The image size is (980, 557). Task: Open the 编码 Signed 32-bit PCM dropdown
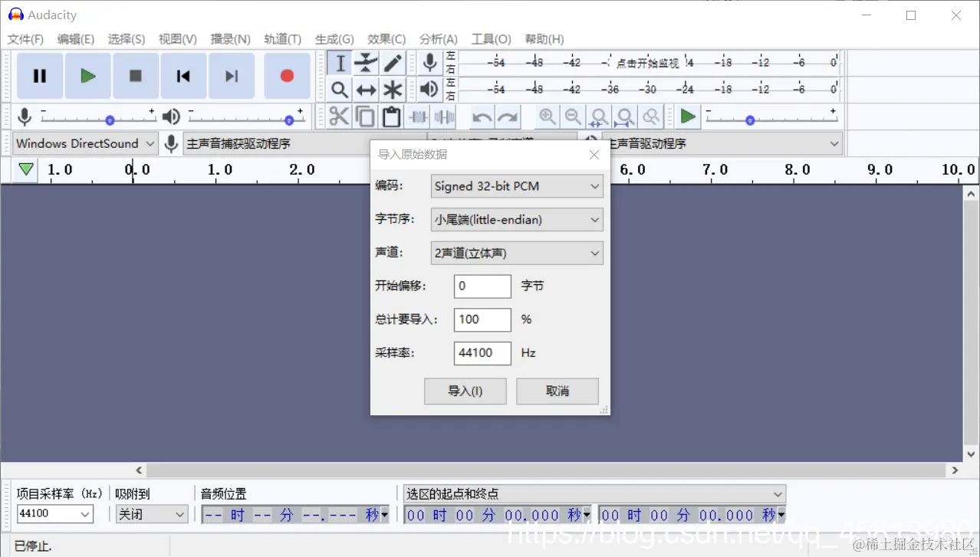(517, 186)
